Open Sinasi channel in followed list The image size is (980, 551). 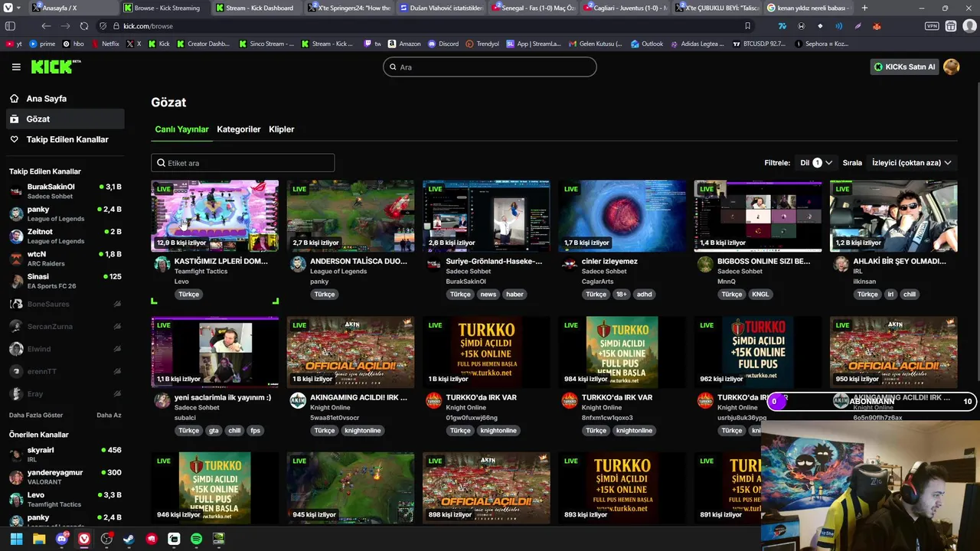pyautogui.click(x=64, y=281)
